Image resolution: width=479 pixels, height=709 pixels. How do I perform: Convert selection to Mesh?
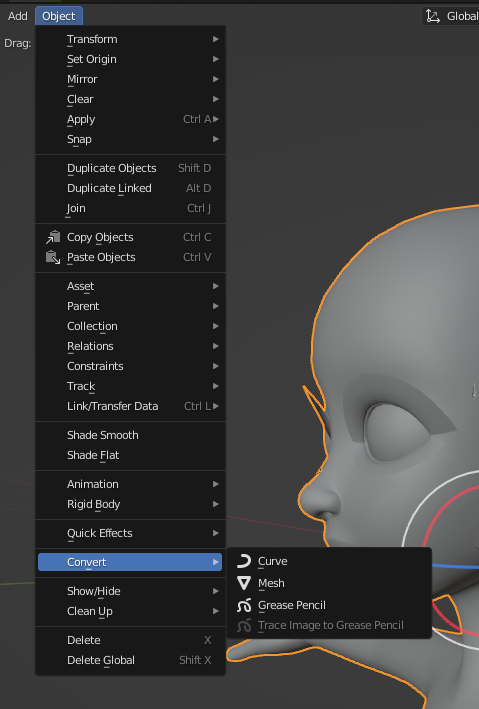(329, 583)
